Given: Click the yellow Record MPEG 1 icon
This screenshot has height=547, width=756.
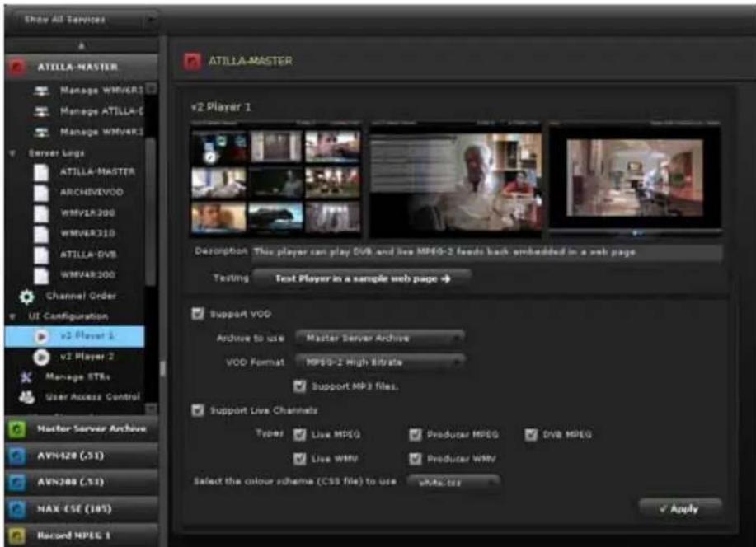Looking at the screenshot, I should [17, 535].
